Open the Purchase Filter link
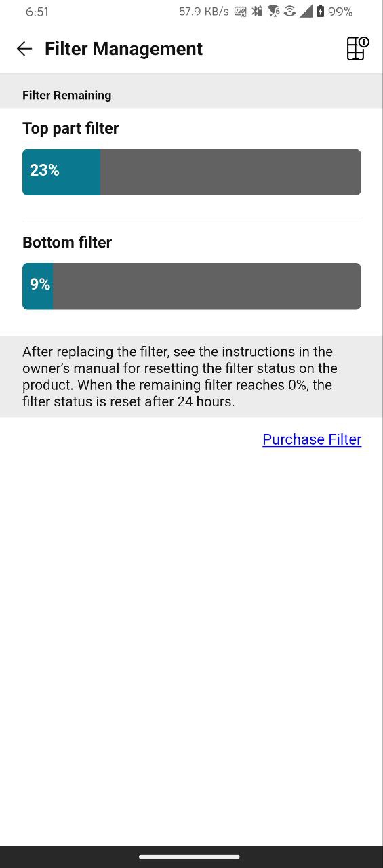The height and width of the screenshot is (868, 383). point(312,439)
